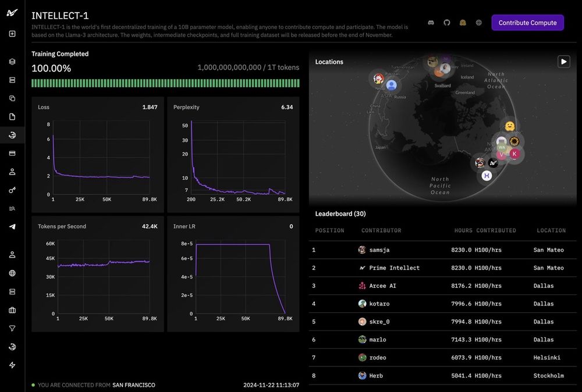This screenshot has height=392, width=582.
Task: Open the Hugging Face icon in the header
Action: click(x=463, y=23)
